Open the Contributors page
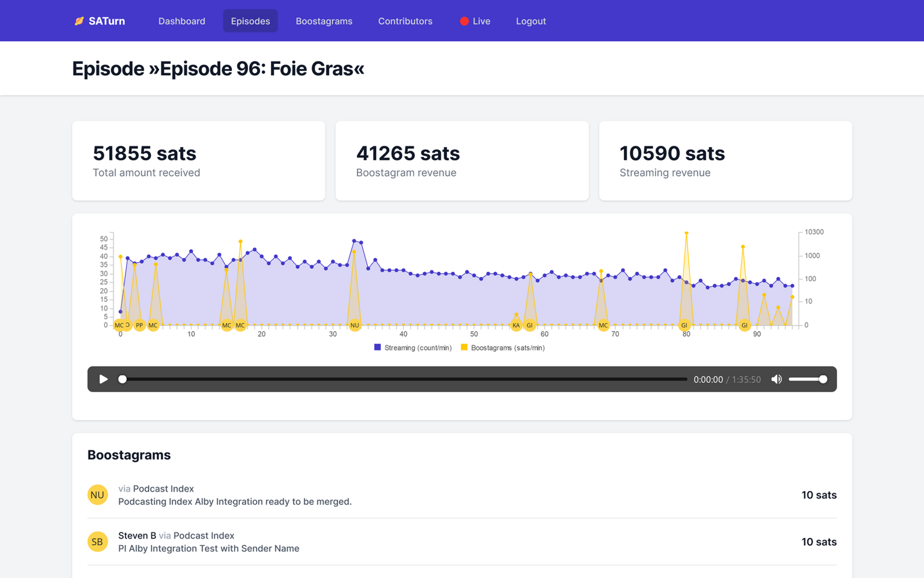Image resolution: width=924 pixels, height=578 pixels. [x=405, y=21]
